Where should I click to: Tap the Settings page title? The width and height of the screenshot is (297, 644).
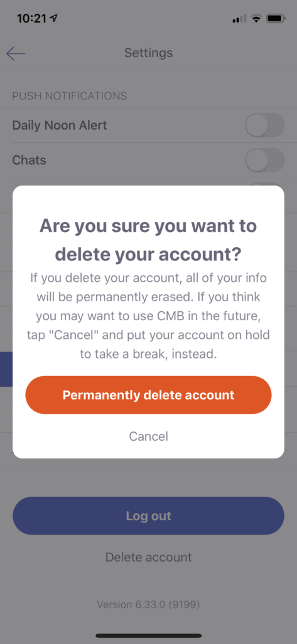pos(148,53)
